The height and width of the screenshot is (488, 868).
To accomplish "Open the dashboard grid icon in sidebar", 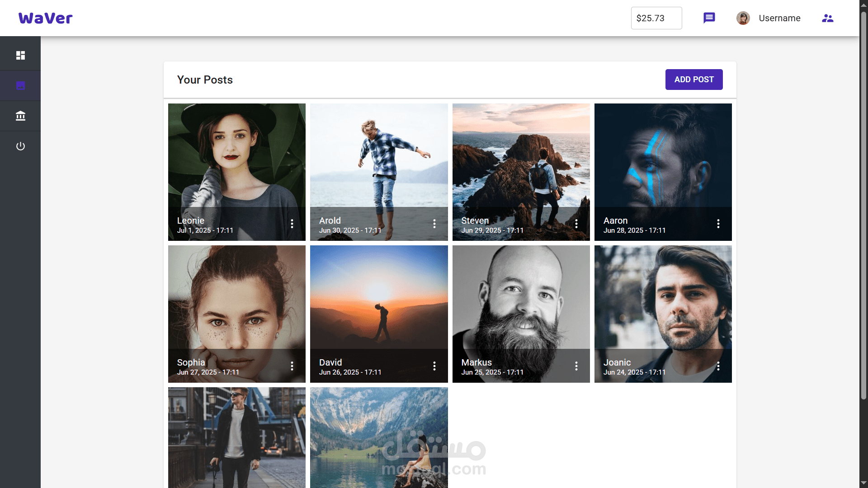I will [20, 55].
